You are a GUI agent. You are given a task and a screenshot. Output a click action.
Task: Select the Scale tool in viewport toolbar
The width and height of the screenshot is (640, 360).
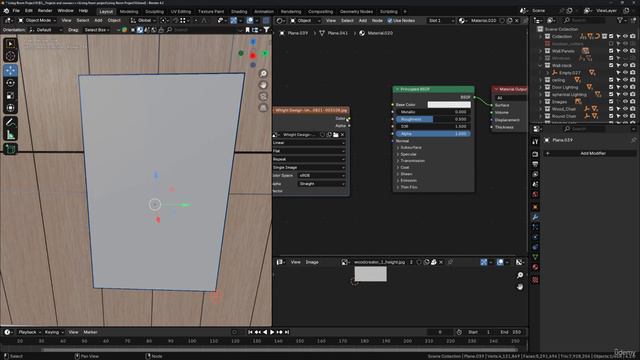point(11,95)
